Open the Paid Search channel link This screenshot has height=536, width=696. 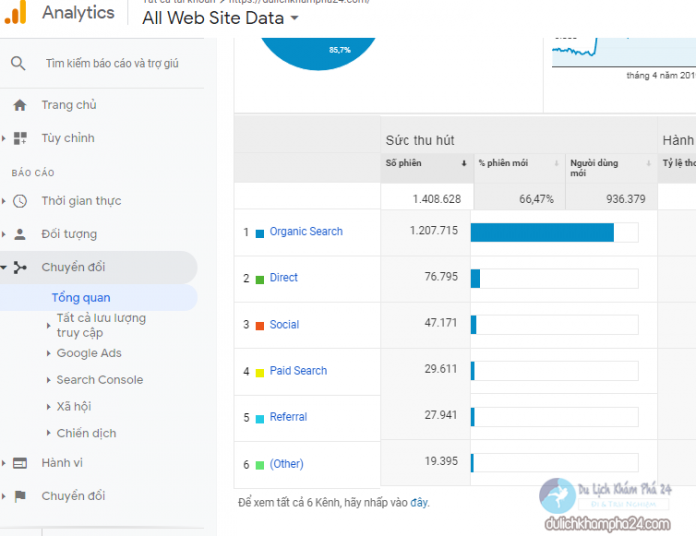(298, 371)
